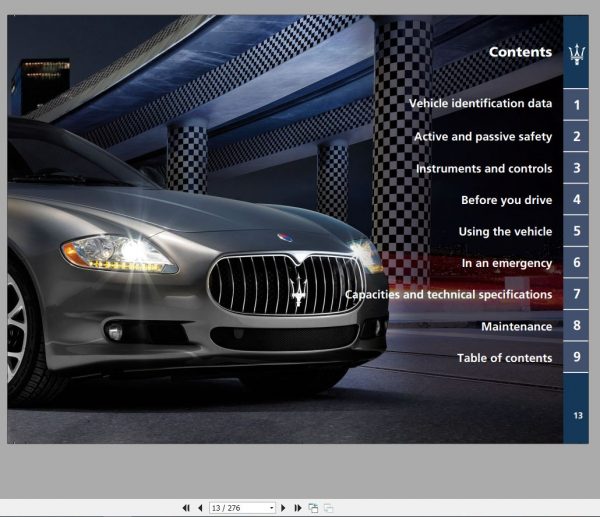
Task: Click the page number 13 in sidebar
Action: click(578, 416)
